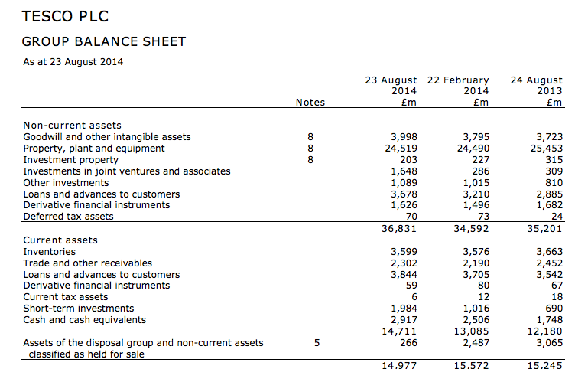This screenshot has height=369, width=588.
Task: Click the Notes column header
Action: 310,103
